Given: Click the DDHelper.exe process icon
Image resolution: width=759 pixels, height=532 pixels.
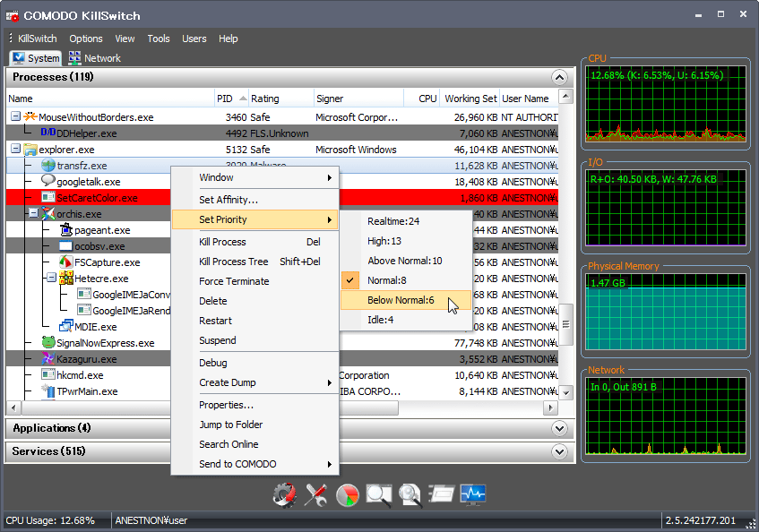Looking at the screenshot, I should point(47,132).
